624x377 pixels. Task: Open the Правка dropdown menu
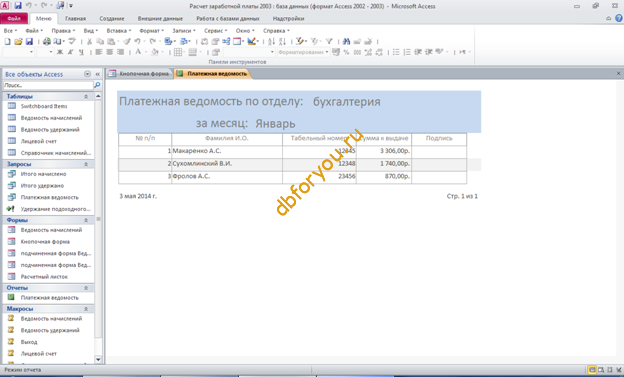[63, 31]
